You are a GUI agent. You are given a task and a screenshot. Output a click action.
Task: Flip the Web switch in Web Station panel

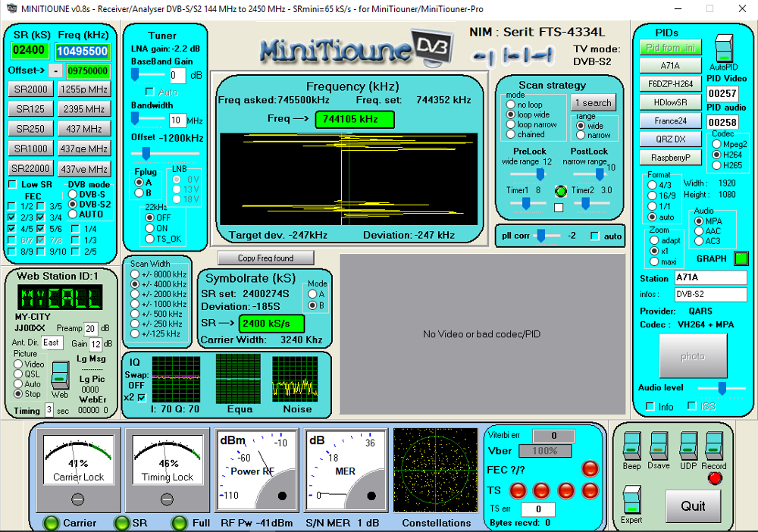[60, 374]
